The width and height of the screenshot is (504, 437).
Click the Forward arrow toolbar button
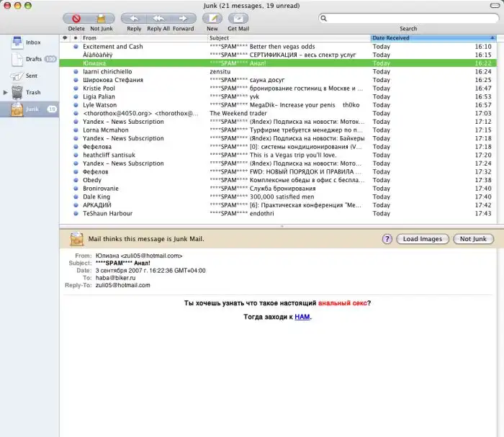pos(184,19)
